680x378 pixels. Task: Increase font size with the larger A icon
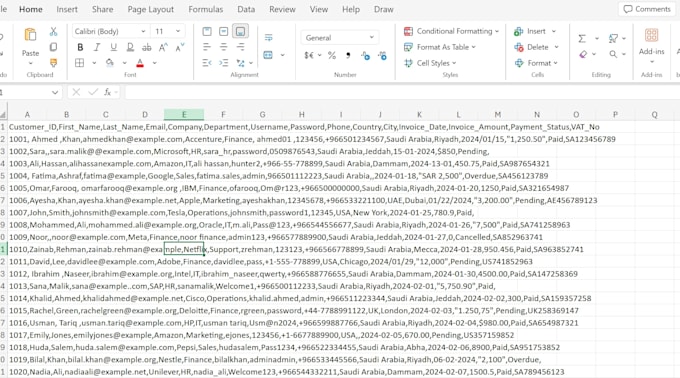tap(163, 47)
